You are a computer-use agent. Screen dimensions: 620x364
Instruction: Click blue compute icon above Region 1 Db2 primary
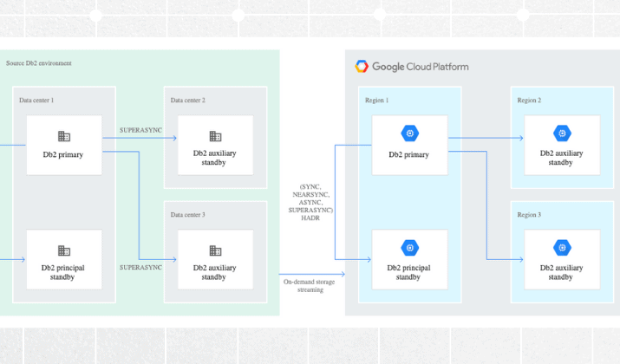409,133
